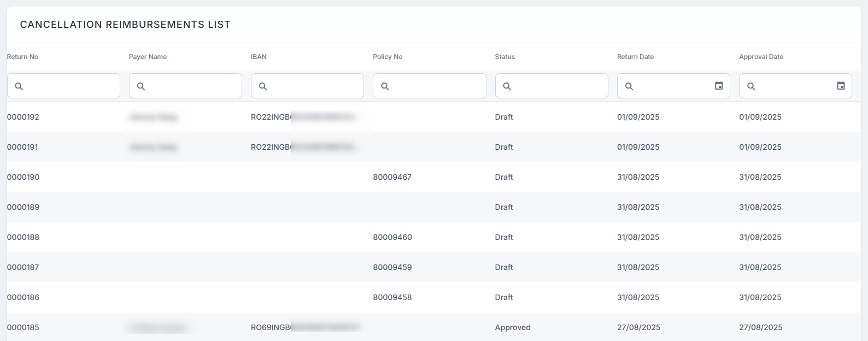Screen dimensions: 868x341
Task: Click the magnifier icon under Payer Name
Action: pyautogui.click(x=141, y=86)
